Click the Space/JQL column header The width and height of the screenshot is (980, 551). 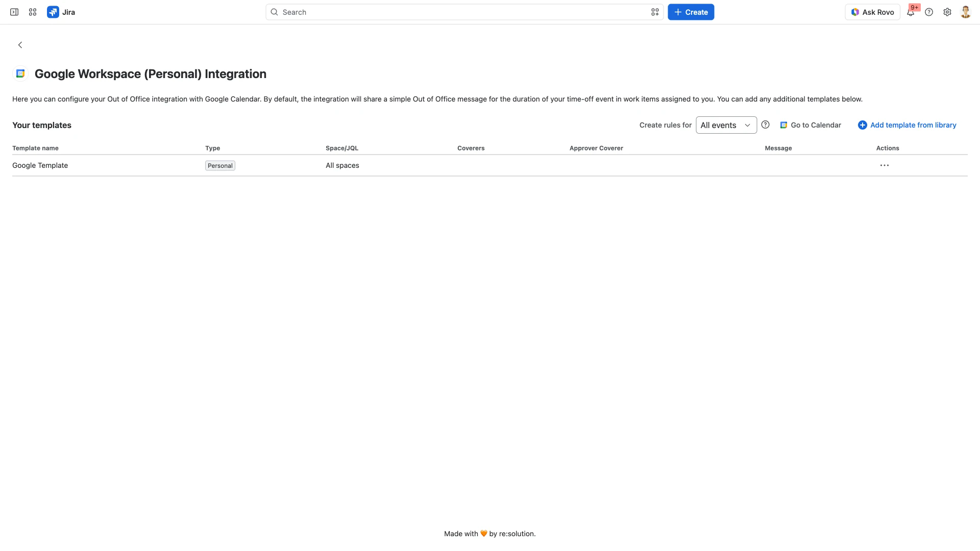point(342,148)
